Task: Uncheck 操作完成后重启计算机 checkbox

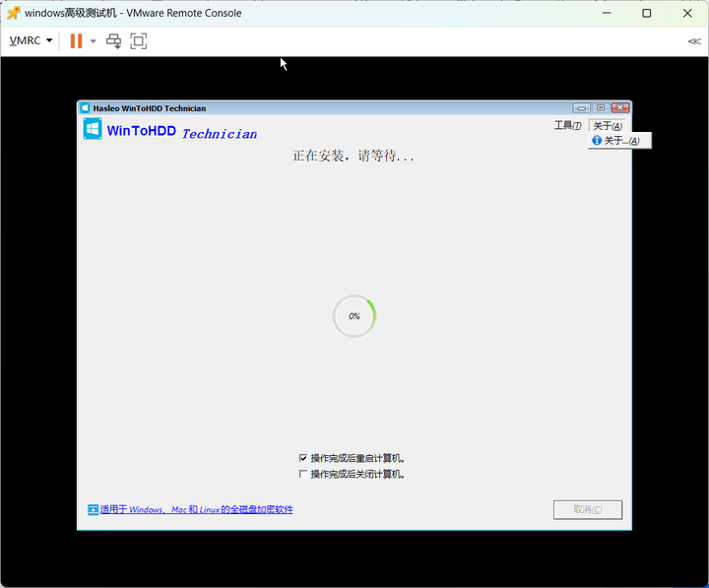Action: pos(303,458)
